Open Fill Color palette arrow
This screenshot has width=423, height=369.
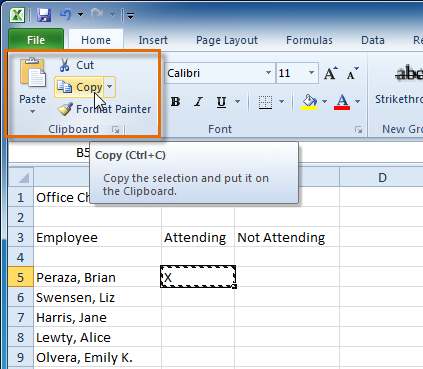[324, 101]
